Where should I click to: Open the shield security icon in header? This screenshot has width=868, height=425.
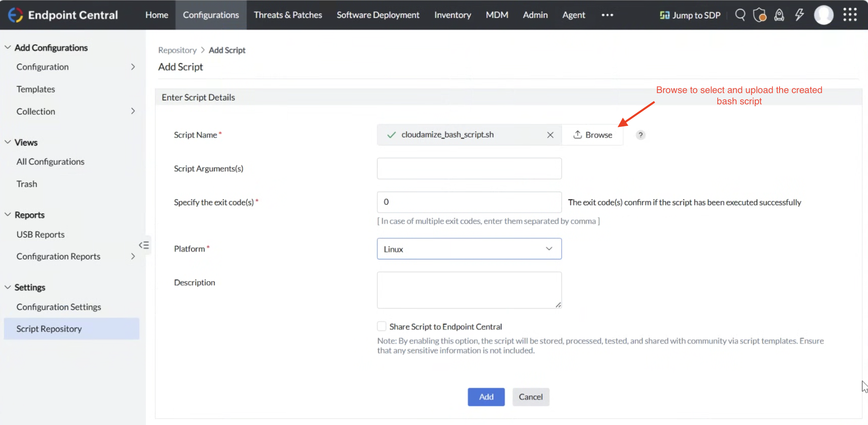click(x=759, y=15)
